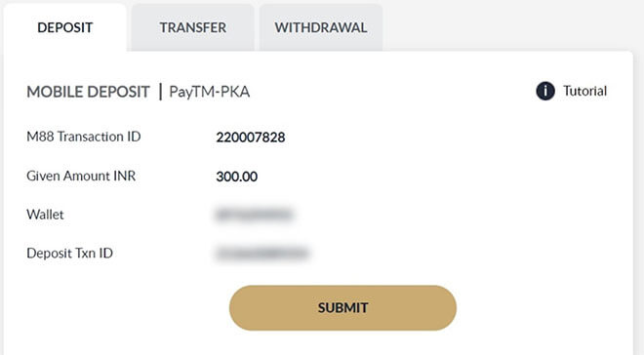Click the MOBILE DEPOSIT heading

click(88, 92)
